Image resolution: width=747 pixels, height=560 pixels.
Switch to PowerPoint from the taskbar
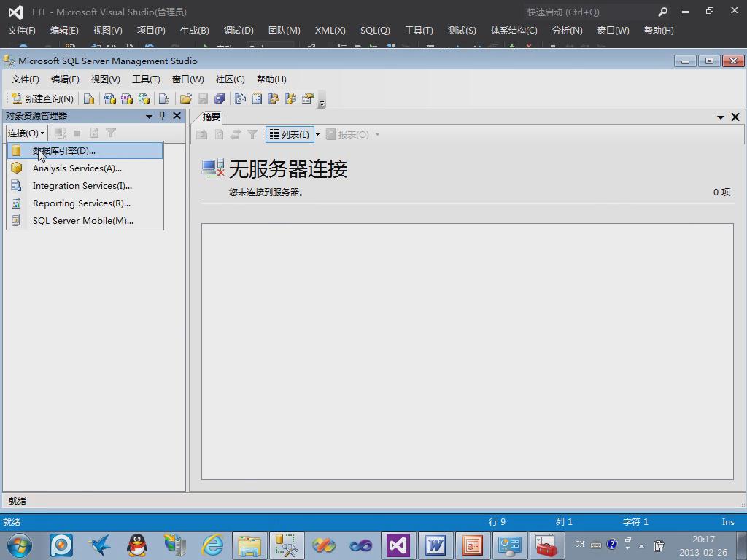tap(473, 545)
